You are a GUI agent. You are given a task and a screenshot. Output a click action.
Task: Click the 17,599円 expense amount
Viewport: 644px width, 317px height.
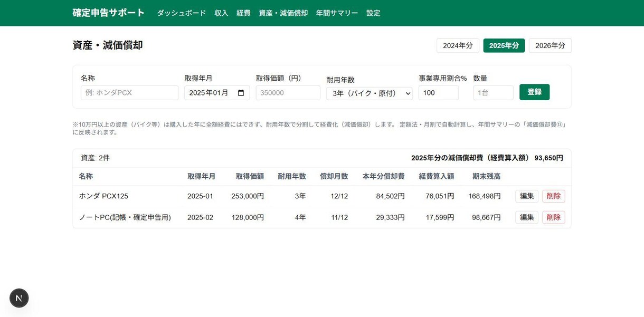coord(440,217)
